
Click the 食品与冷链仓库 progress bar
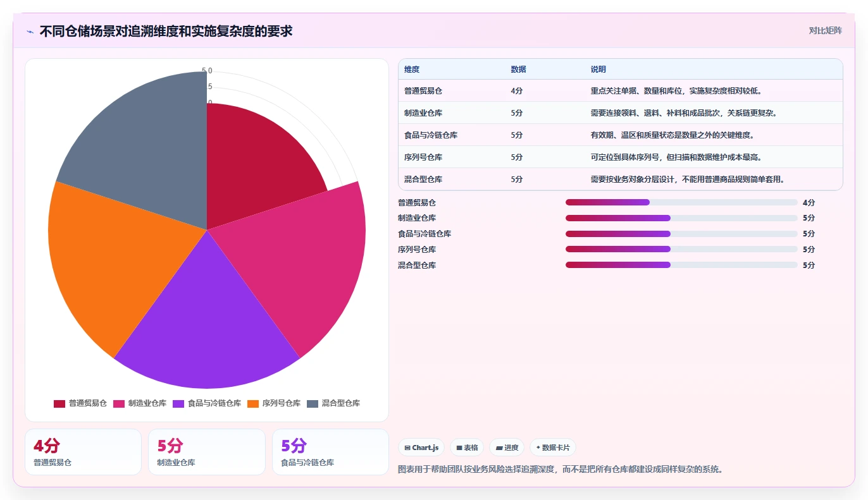(x=681, y=234)
